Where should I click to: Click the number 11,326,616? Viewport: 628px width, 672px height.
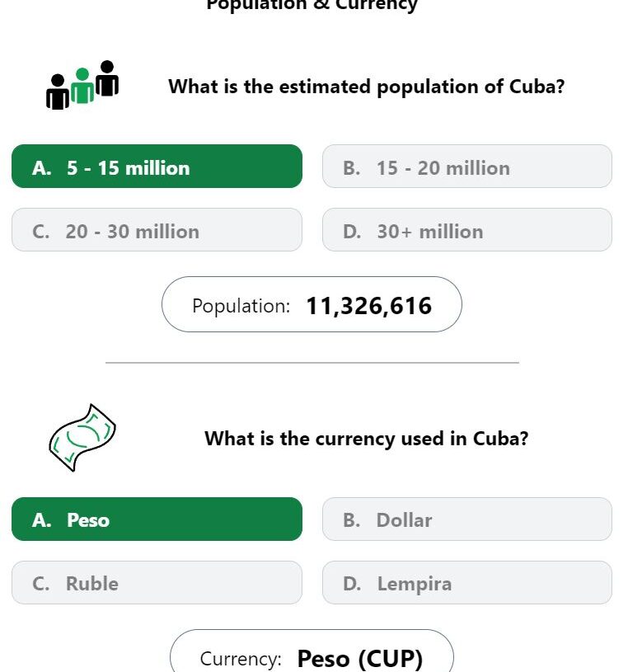pyautogui.click(x=369, y=306)
